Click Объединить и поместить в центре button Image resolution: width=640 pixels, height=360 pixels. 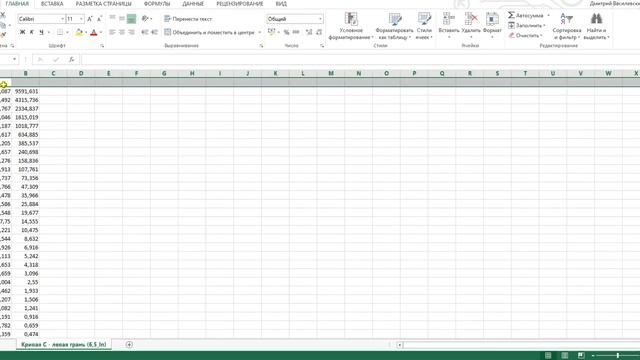[x=209, y=32]
